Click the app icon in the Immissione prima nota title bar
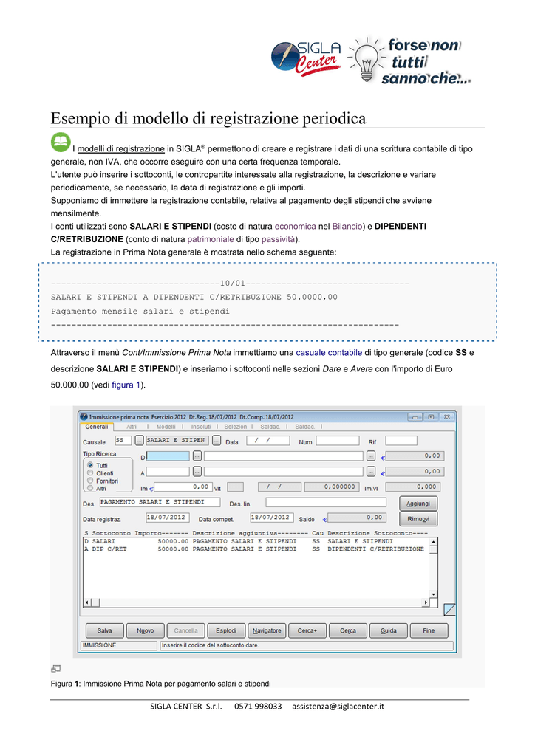Image resolution: width=535 pixels, height=756 pixels. tap(84, 416)
